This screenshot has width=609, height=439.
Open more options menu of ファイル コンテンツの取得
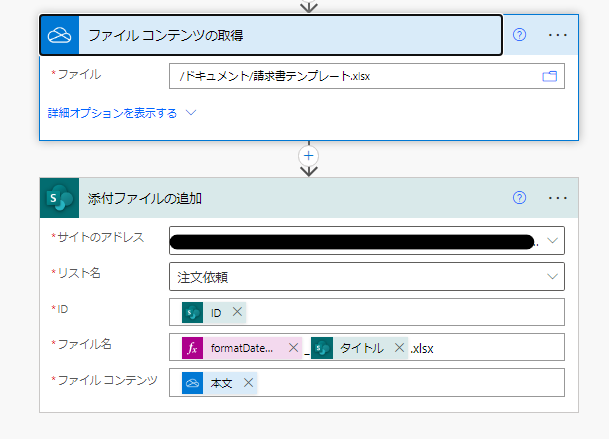click(557, 35)
